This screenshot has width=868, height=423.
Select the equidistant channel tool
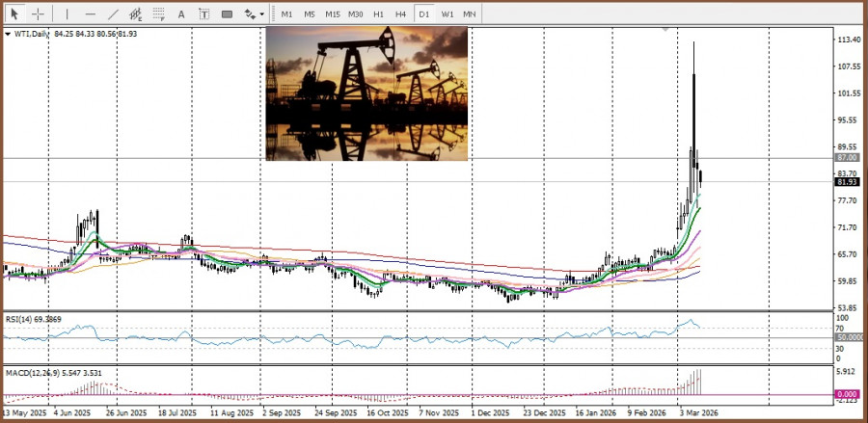click(136, 14)
